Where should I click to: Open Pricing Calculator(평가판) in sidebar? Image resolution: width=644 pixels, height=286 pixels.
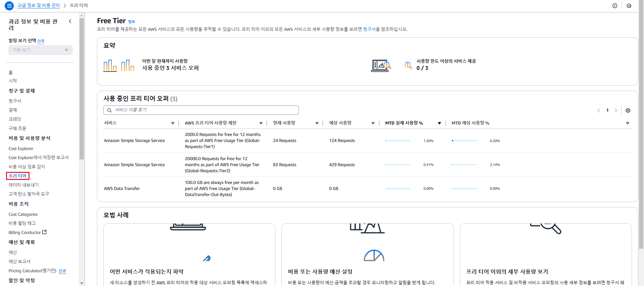[33, 271]
